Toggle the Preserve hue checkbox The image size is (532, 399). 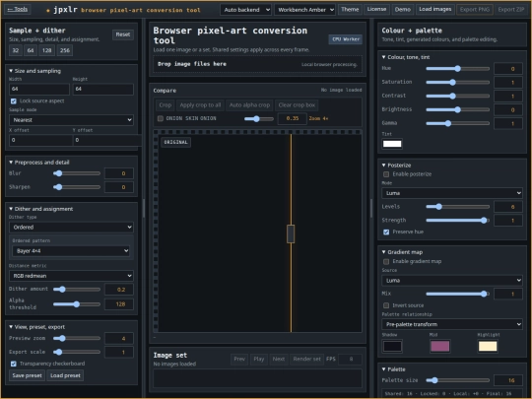(386, 233)
